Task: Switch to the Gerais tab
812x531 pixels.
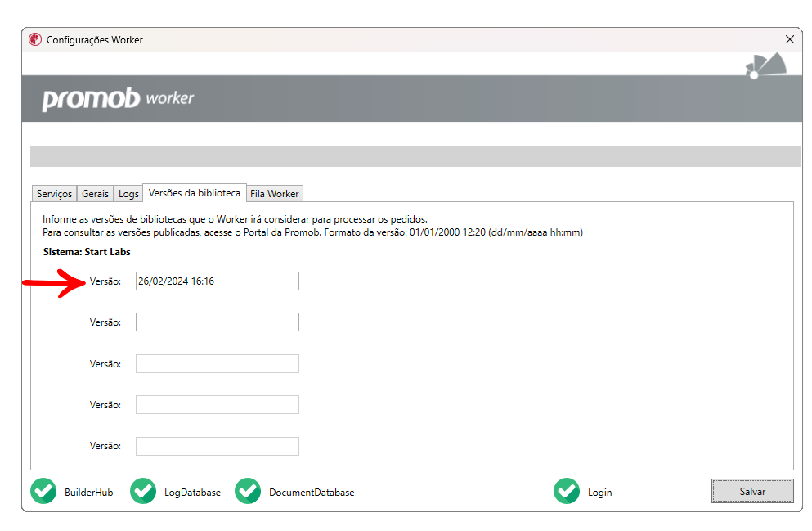Action: click(96, 194)
